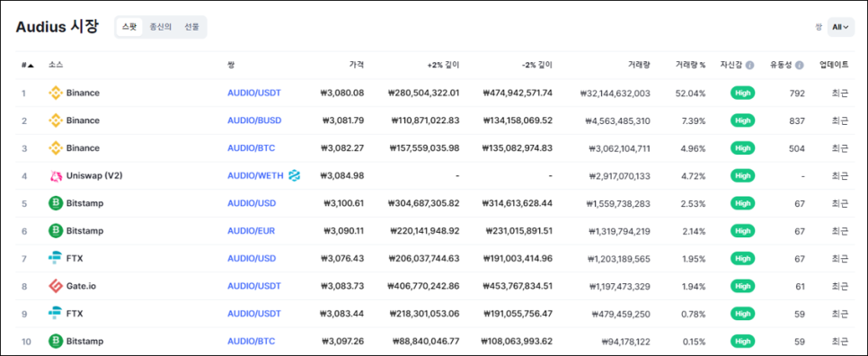Switch to the 선물 tab

pos(192,27)
